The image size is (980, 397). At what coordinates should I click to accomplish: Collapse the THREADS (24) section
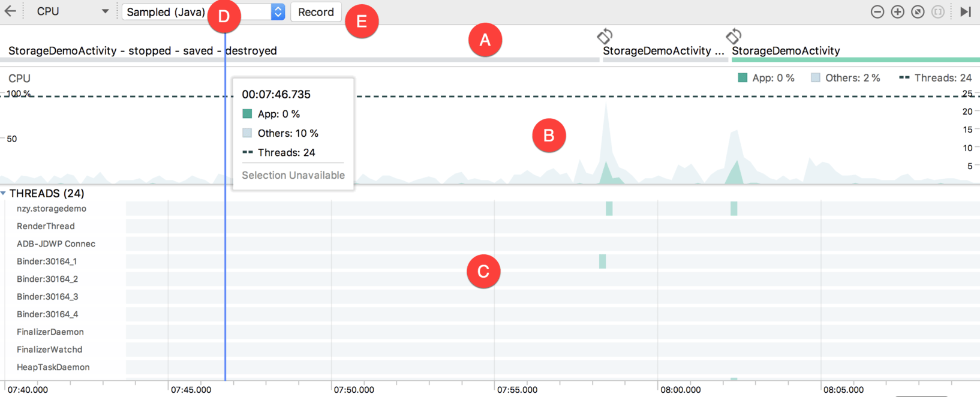(x=4, y=193)
